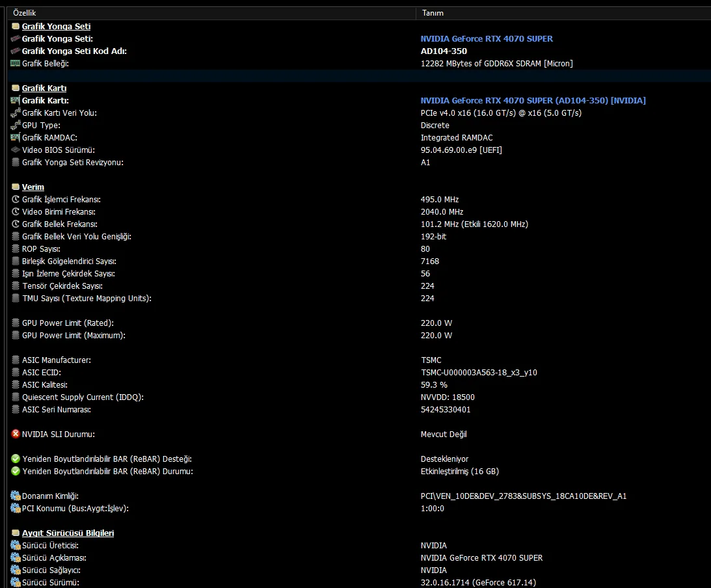The image size is (711, 588).
Task: Open the blue NVIDIA GeForce RTX 4070 SUPER chipset link
Action: point(487,39)
